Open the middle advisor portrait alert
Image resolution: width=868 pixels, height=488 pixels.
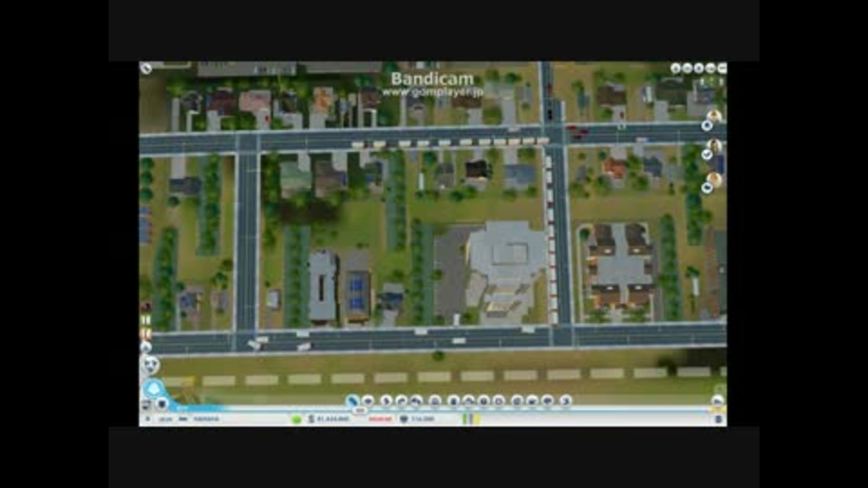pos(713,146)
